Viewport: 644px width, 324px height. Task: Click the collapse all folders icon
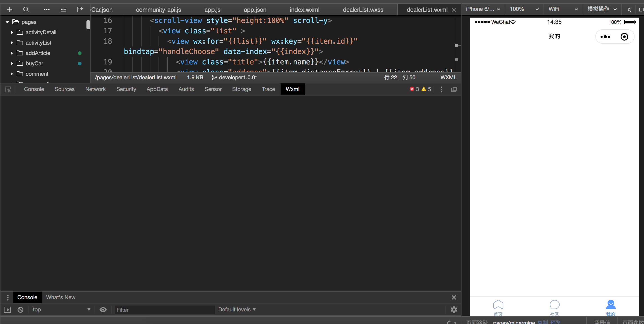pyautogui.click(x=63, y=10)
